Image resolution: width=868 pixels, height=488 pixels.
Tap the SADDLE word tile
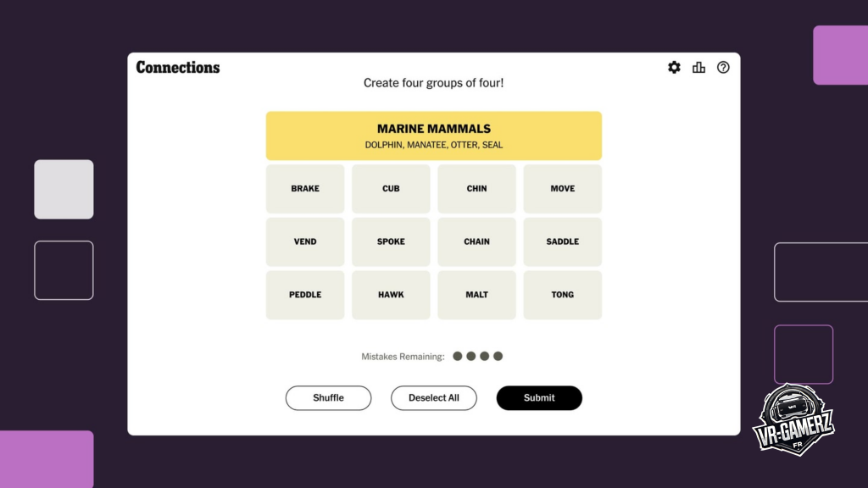[562, 242]
